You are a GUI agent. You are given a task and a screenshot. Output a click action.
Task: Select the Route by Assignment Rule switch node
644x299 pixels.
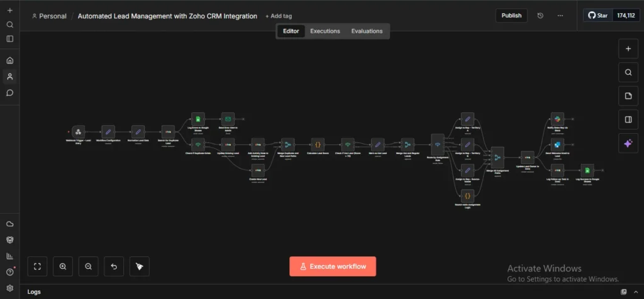pos(438,144)
